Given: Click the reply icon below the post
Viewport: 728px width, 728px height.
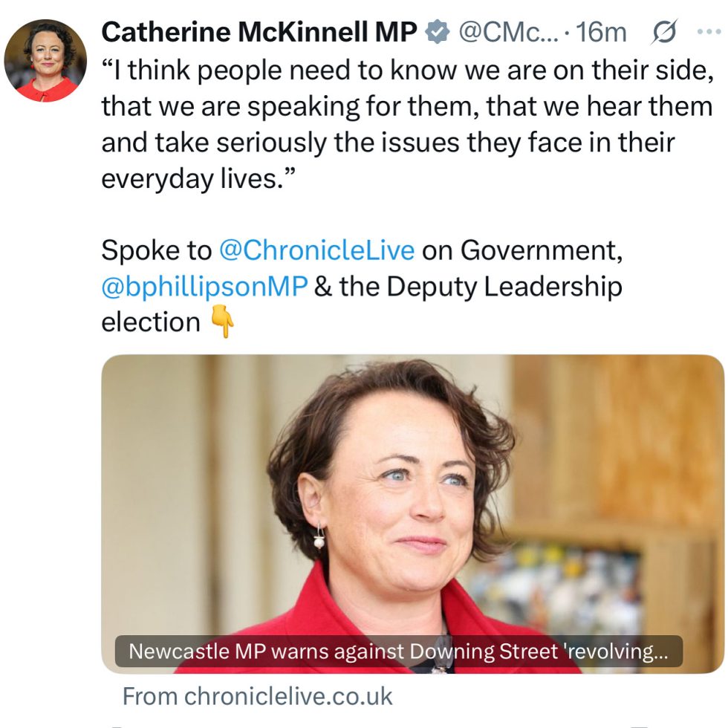Looking at the screenshot, I should [115, 724].
